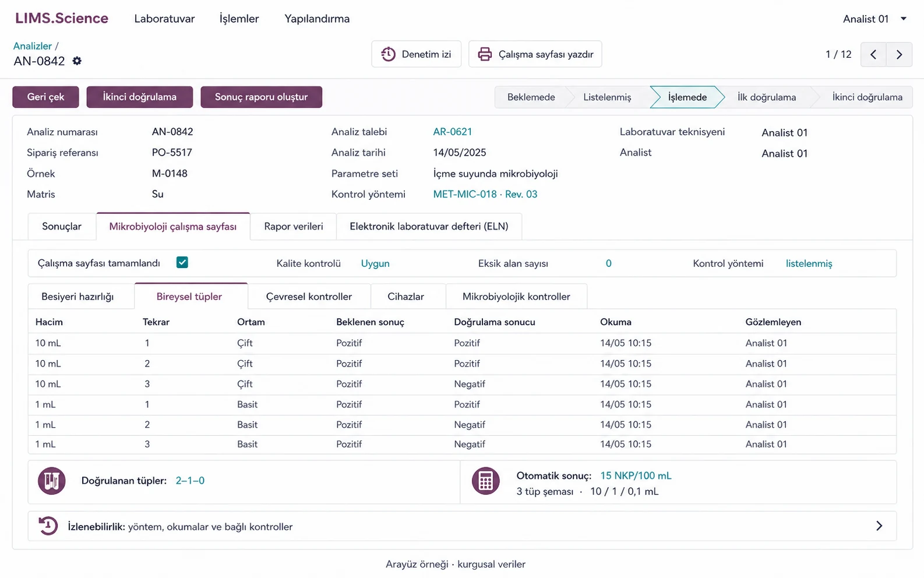Click the test tubes icon beside Doğrulanan tüpler
This screenshot has width=924, height=578.
point(51,481)
